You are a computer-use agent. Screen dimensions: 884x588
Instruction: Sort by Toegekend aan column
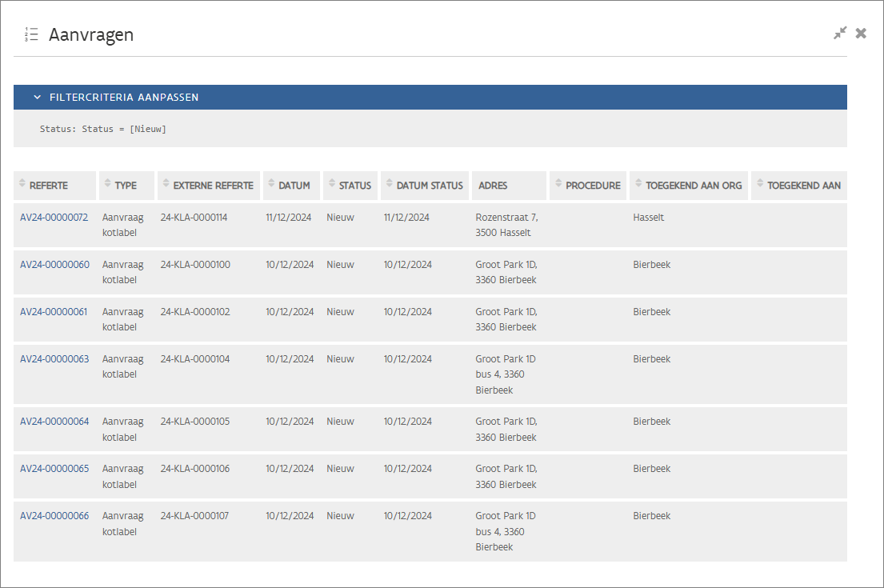pos(803,185)
